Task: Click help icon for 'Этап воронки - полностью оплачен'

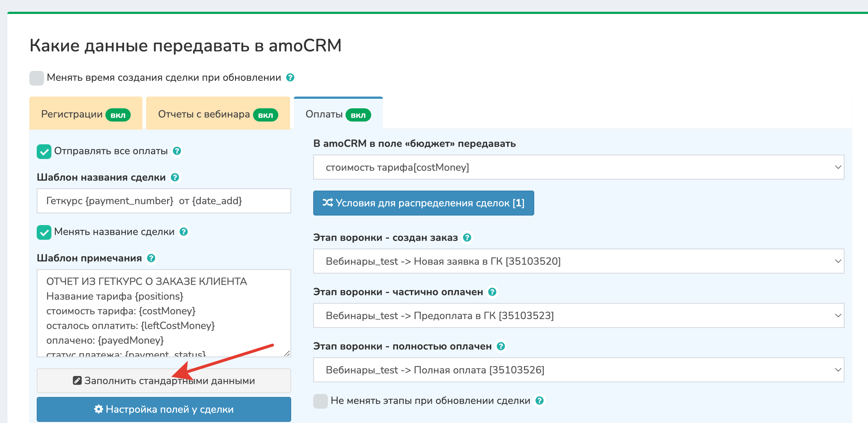Action: (x=501, y=346)
